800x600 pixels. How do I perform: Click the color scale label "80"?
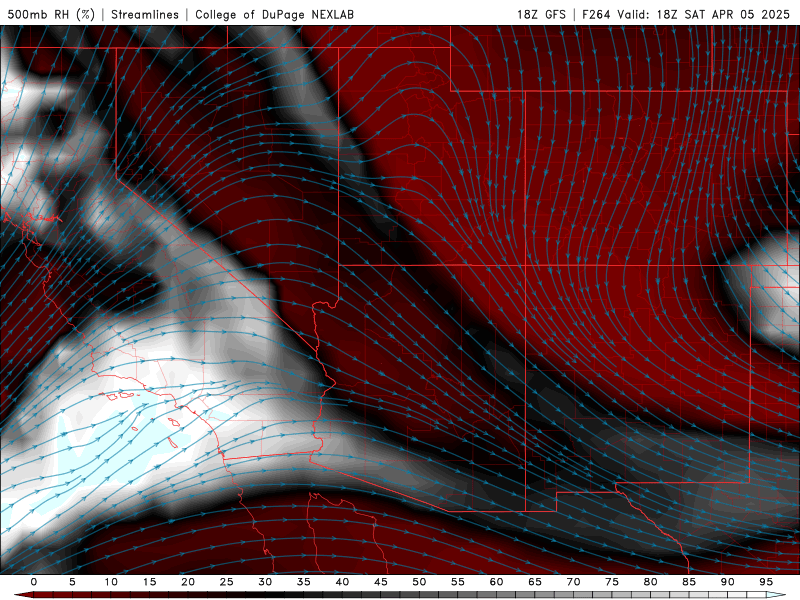point(650,582)
